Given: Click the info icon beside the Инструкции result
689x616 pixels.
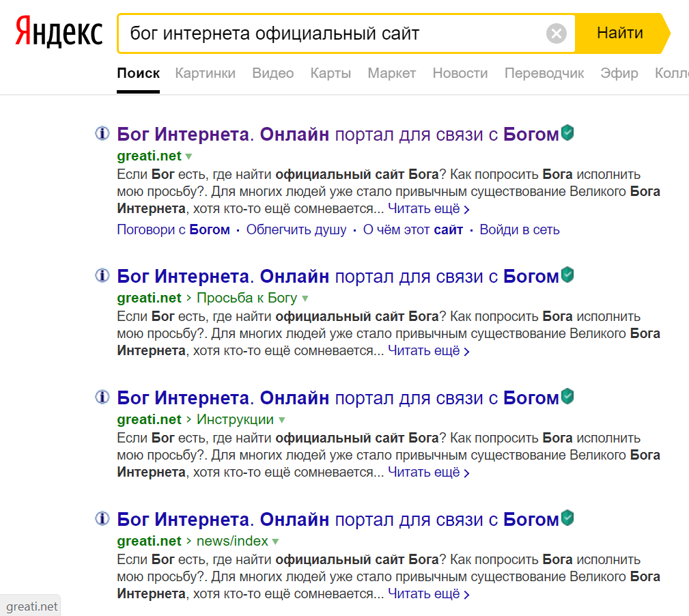Looking at the screenshot, I should pyautogui.click(x=102, y=397).
